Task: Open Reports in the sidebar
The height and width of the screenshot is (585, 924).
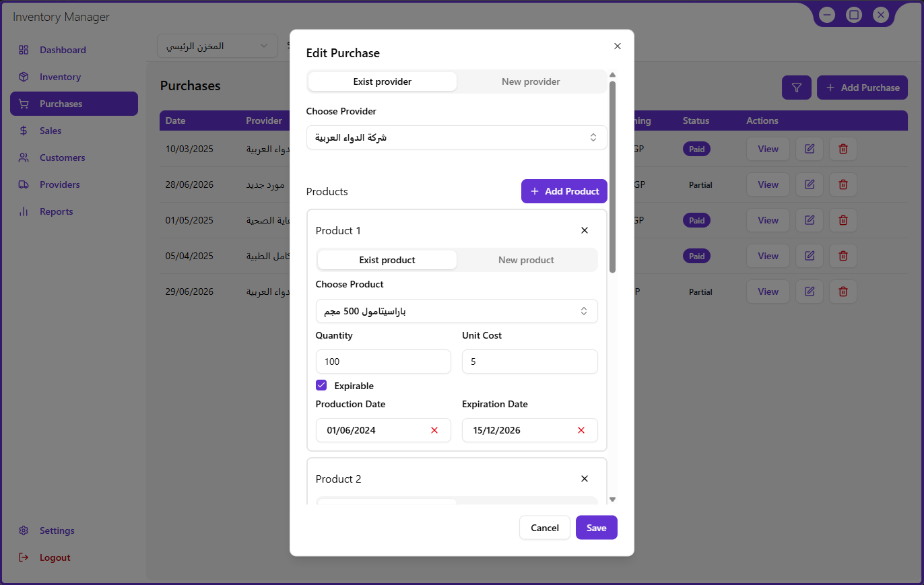Action: (x=74, y=211)
